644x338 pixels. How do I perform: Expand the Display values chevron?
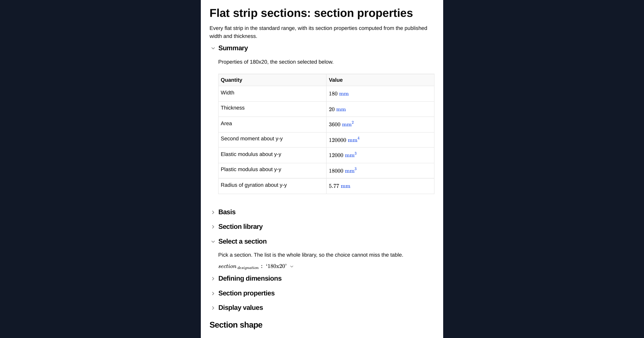tap(213, 308)
